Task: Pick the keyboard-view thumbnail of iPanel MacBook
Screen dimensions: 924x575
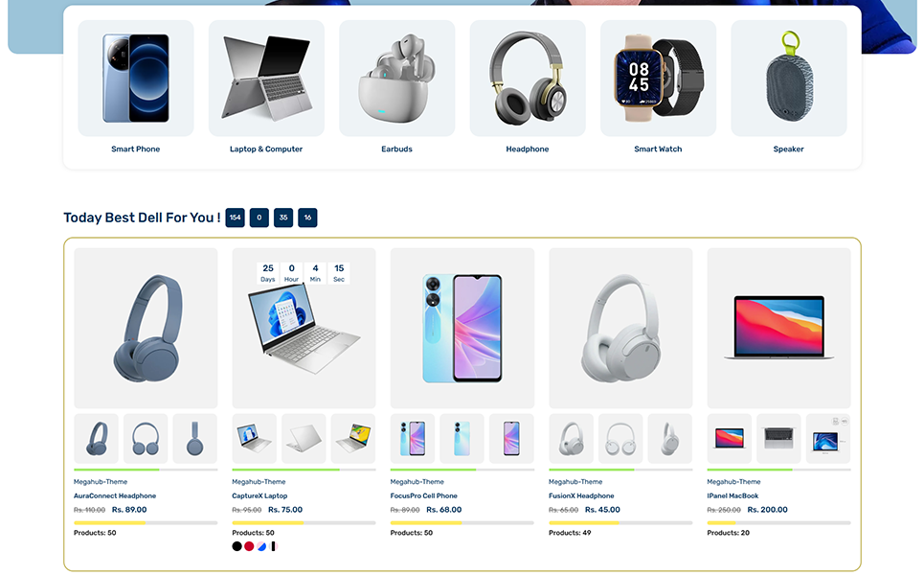Action: (x=778, y=439)
